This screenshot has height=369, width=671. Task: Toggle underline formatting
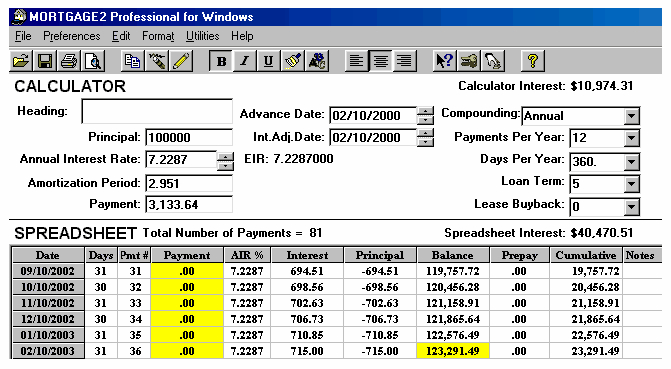[x=268, y=61]
